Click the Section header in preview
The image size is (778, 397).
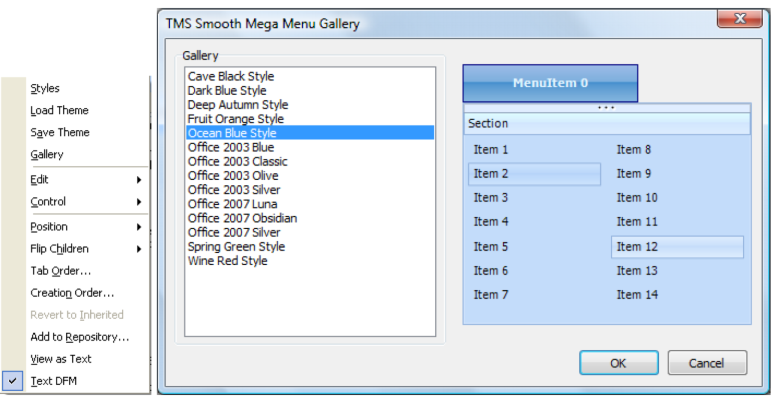point(607,124)
